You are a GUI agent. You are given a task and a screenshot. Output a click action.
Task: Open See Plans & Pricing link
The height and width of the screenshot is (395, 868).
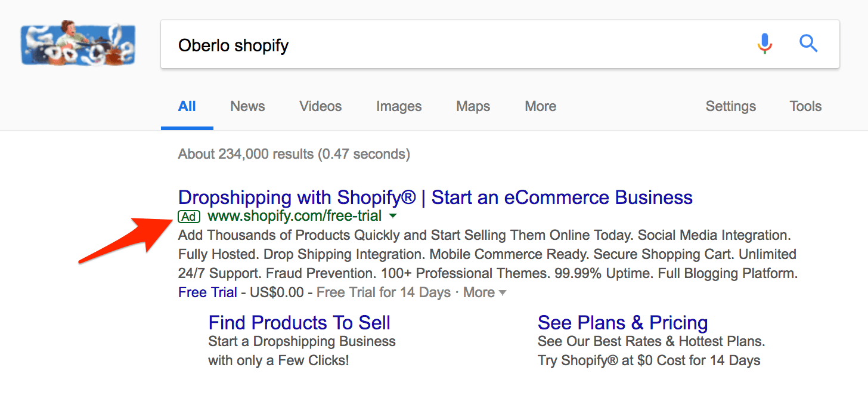[x=622, y=323]
